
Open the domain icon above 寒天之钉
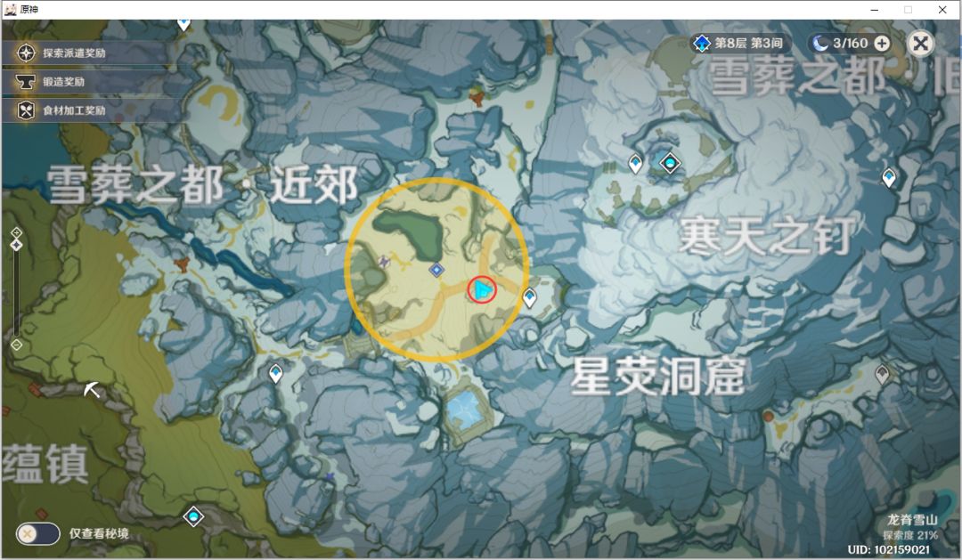(x=670, y=163)
